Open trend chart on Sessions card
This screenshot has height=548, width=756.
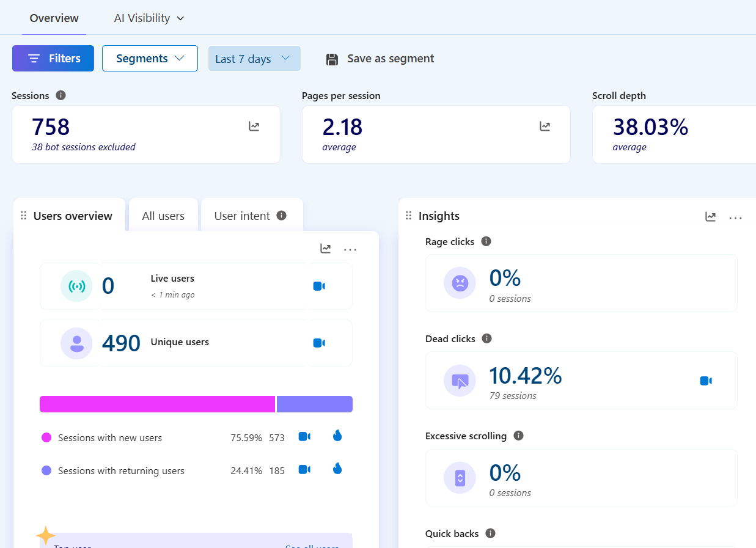click(x=254, y=126)
